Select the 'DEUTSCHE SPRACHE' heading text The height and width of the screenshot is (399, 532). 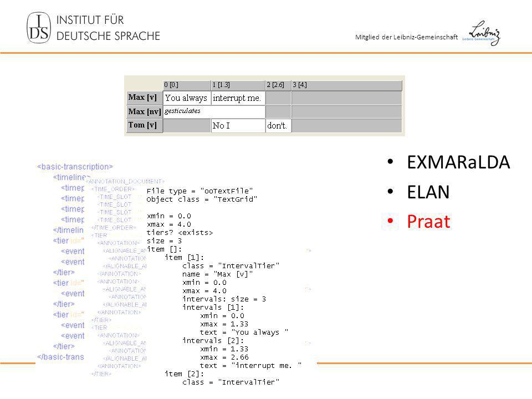click(x=108, y=36)
